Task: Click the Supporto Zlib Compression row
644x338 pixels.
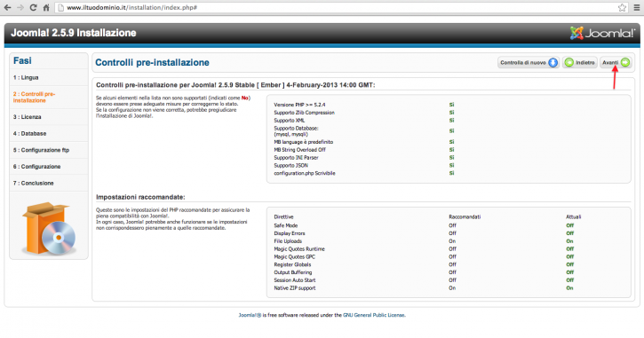Action: [364, 113]
